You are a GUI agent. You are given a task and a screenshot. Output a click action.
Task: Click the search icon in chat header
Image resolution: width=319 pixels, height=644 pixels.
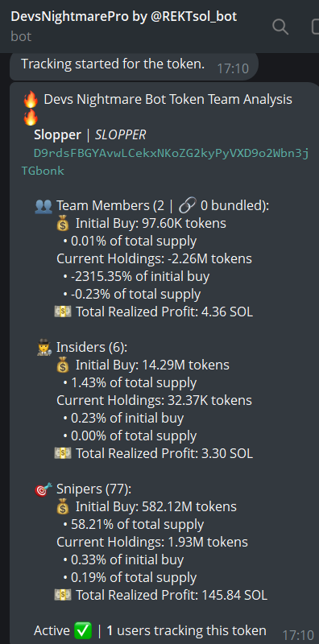tap(280, 27)
